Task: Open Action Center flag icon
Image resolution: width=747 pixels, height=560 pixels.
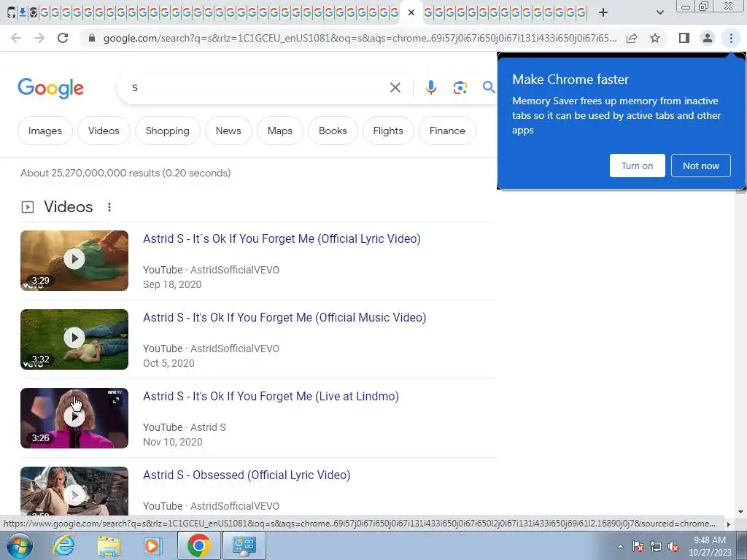Action: click(638, 546)
